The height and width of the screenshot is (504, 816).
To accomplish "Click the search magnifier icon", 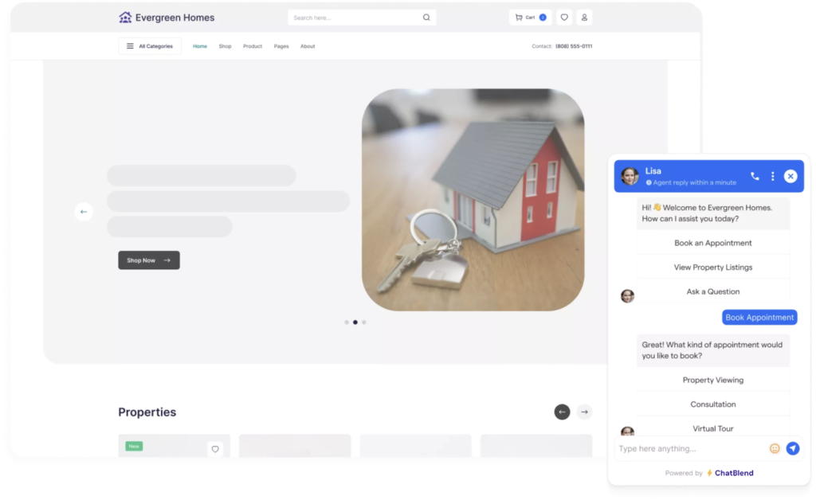I will tap(426, 18).
